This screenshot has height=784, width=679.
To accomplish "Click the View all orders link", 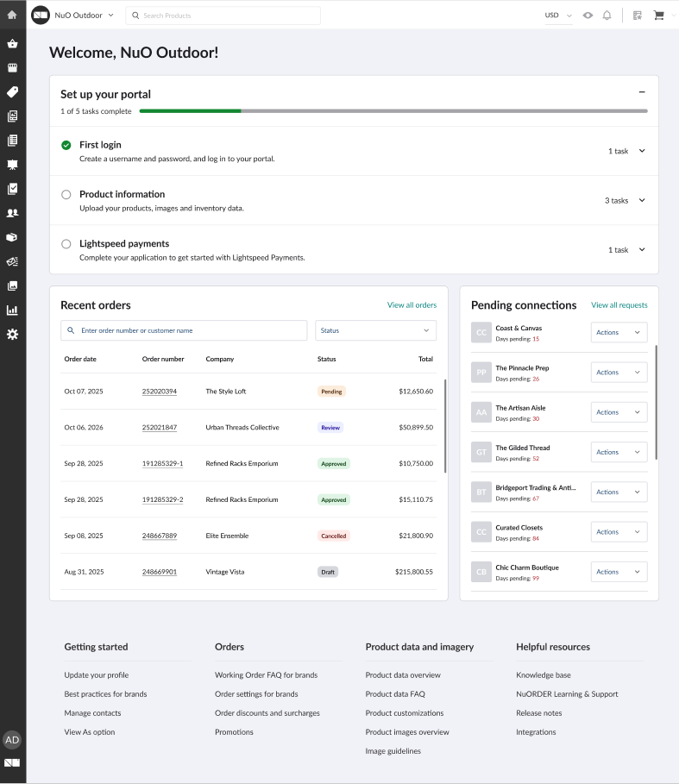I will 412,305.
